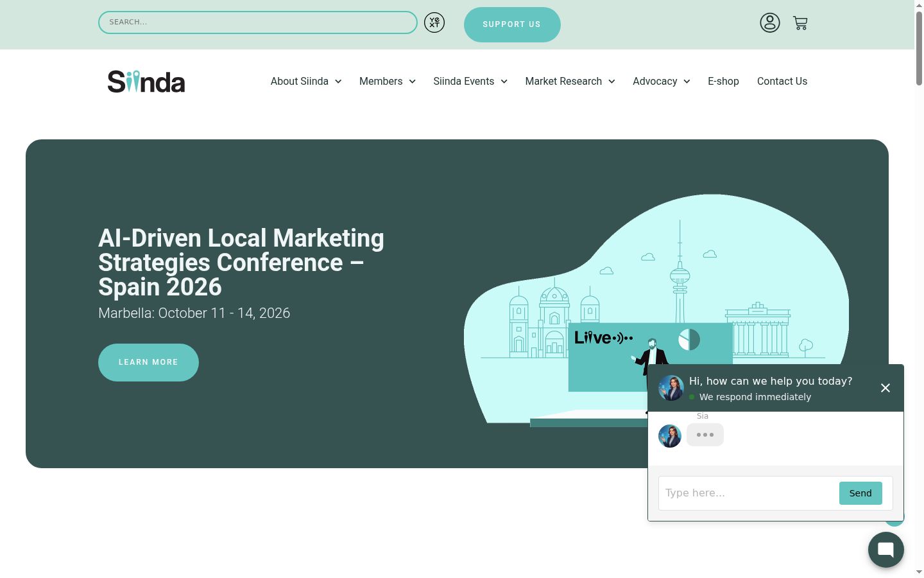Close the chat popup with X
Screen dimensions: 924x578
[x=886, y=388]
